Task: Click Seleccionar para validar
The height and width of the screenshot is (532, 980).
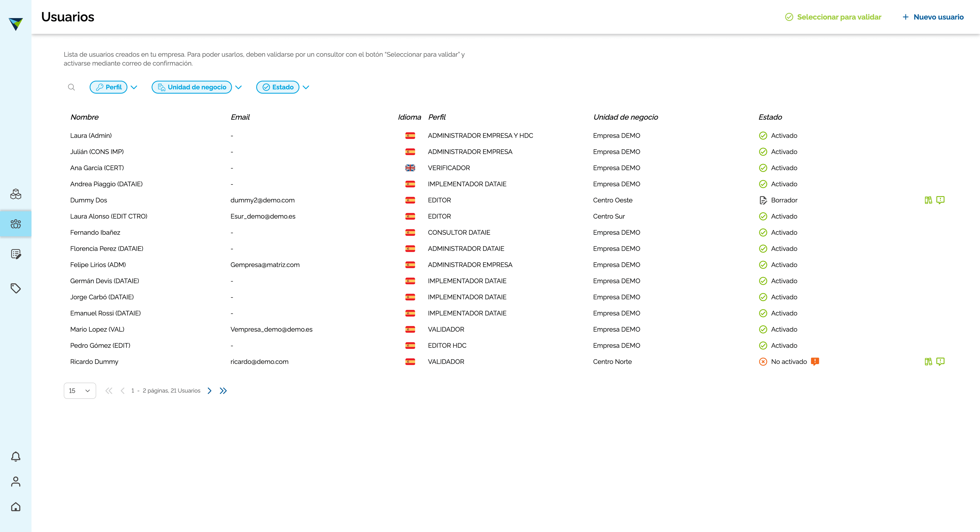Action: pyautogui.click(x=833, y=17)
